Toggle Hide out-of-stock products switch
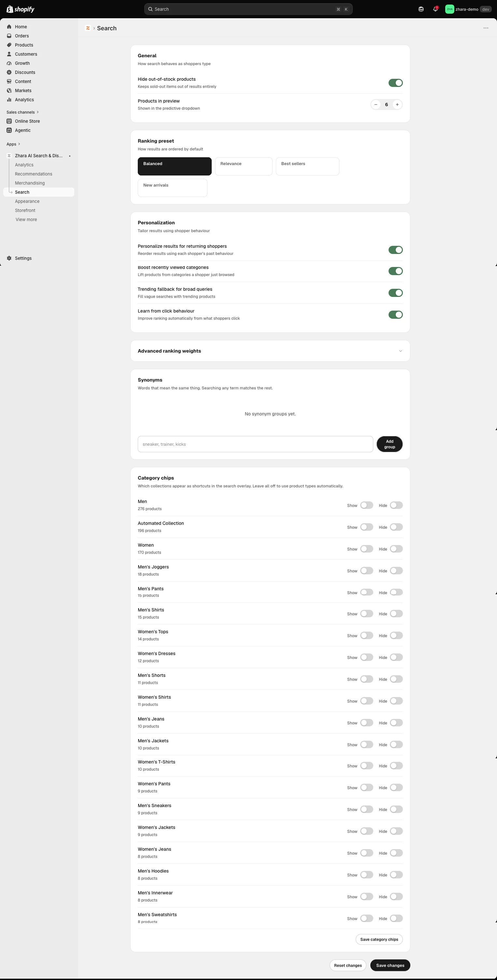This screenshot has height=980, width=497. coord(395,83)
